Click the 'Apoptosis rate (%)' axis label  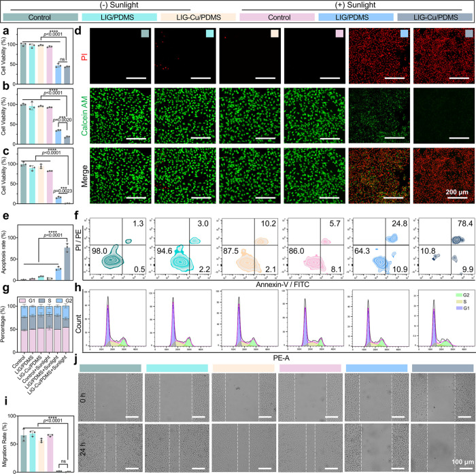(4, 252)
